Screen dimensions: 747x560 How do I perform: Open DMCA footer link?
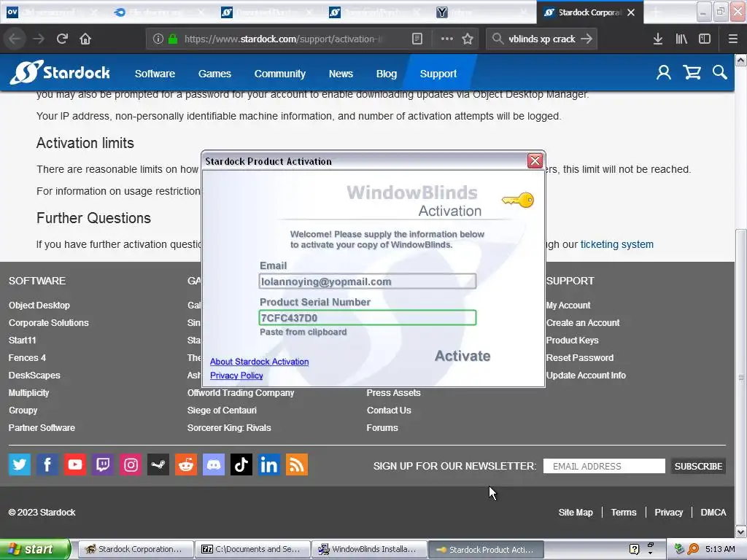pyautogui.click(x=713, y=513)
